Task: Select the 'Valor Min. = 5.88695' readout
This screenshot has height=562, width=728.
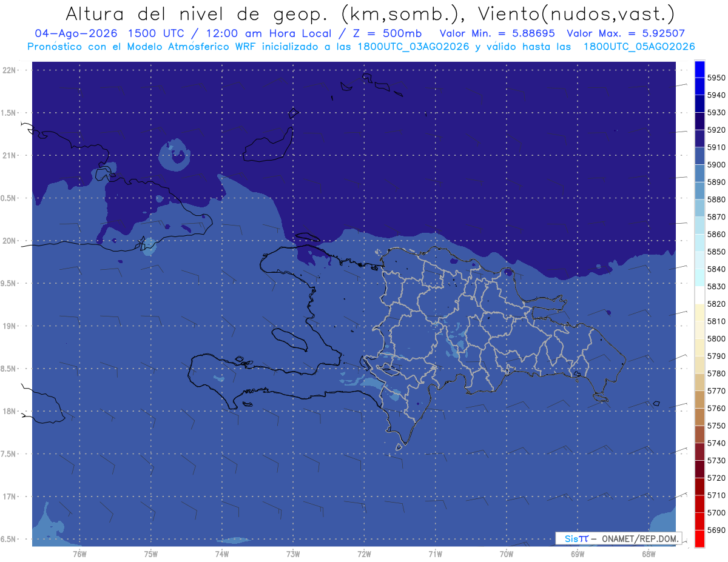Action: (498, 33)
